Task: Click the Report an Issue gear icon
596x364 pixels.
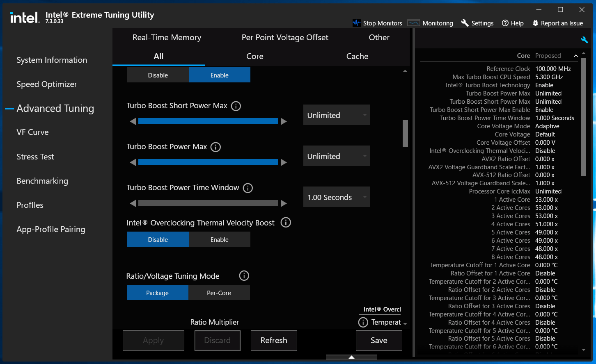Action: [535, 23]
